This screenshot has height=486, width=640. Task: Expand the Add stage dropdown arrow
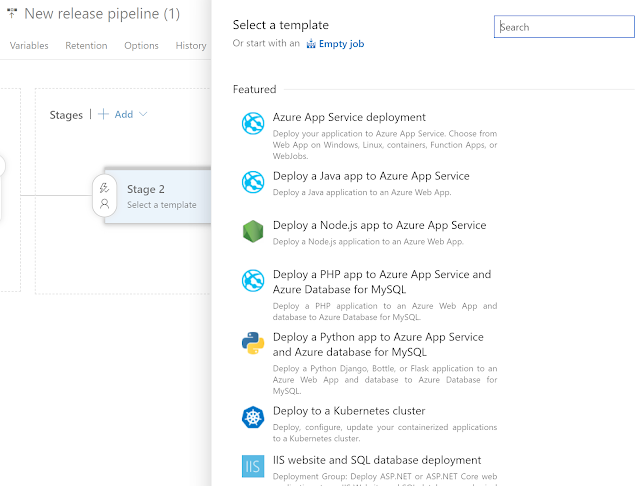point(143,114)
